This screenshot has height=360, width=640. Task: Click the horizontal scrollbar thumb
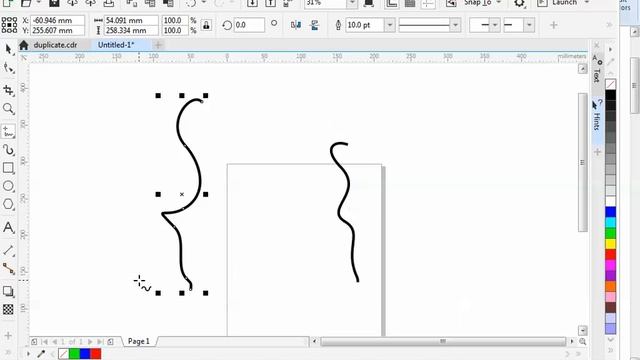[443, 341]
